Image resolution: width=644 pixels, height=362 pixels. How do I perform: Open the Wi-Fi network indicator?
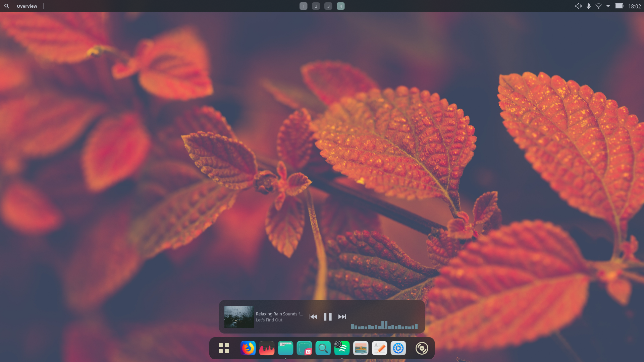pyautogui.click(x=598, y=6)
